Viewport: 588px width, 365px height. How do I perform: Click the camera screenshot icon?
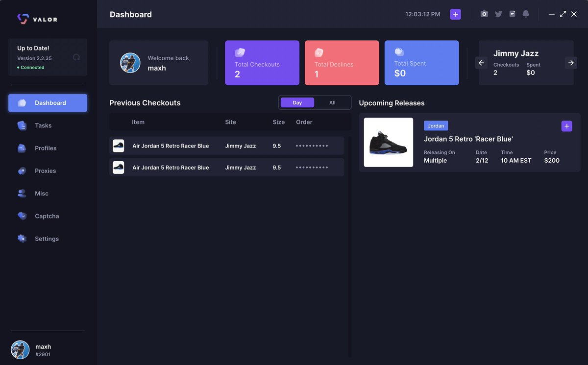484,14
